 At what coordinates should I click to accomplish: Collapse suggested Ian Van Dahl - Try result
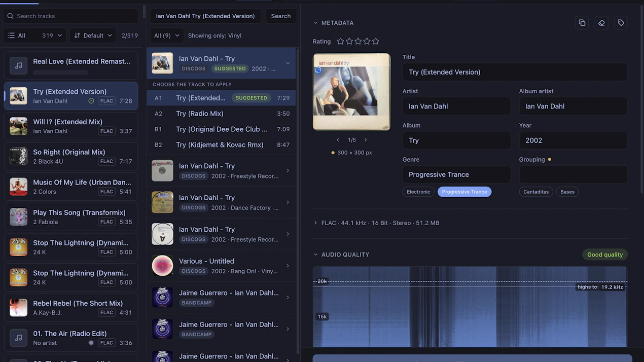click(288, 63)
